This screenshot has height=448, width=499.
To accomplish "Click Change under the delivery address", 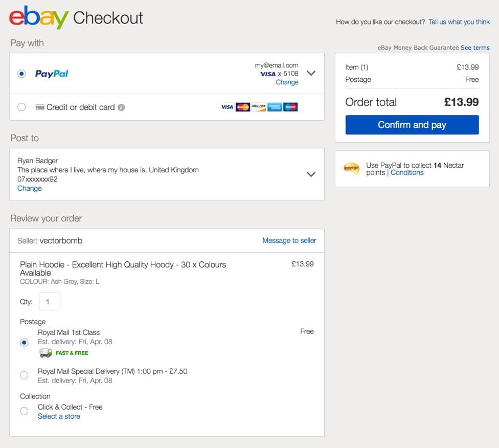I will pyautogui.click(x=30, y=189).
